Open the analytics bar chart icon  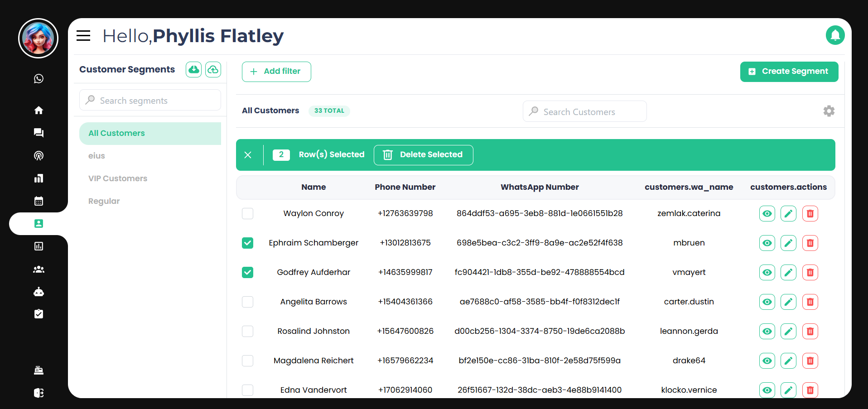pyautogui.click(x=39, y=178)
